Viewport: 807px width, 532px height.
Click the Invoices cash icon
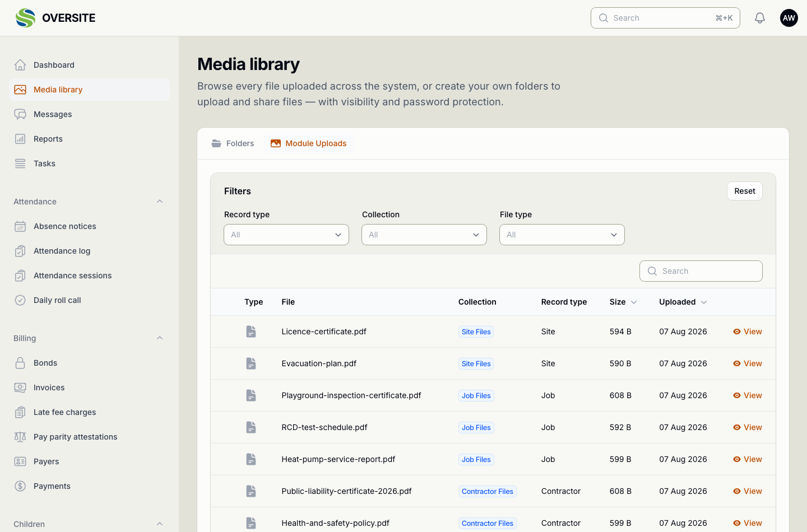pyautogui.click(x=20, y=388)
